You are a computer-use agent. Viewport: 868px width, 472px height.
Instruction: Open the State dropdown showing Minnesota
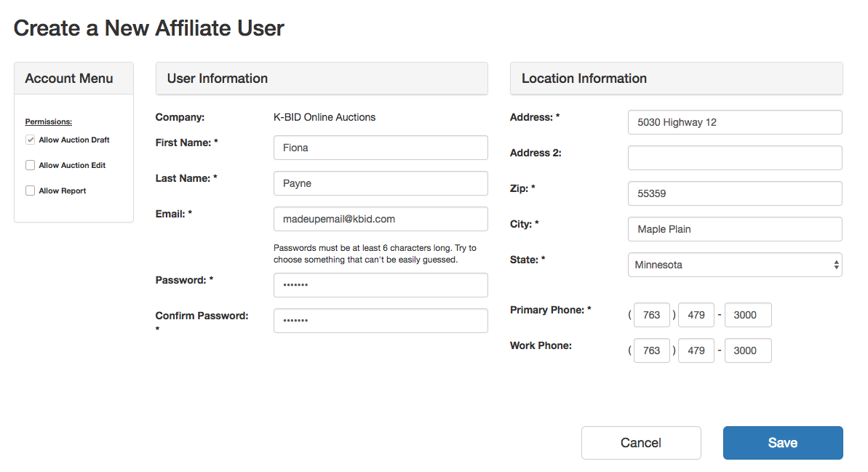click(x=735, y=265)
